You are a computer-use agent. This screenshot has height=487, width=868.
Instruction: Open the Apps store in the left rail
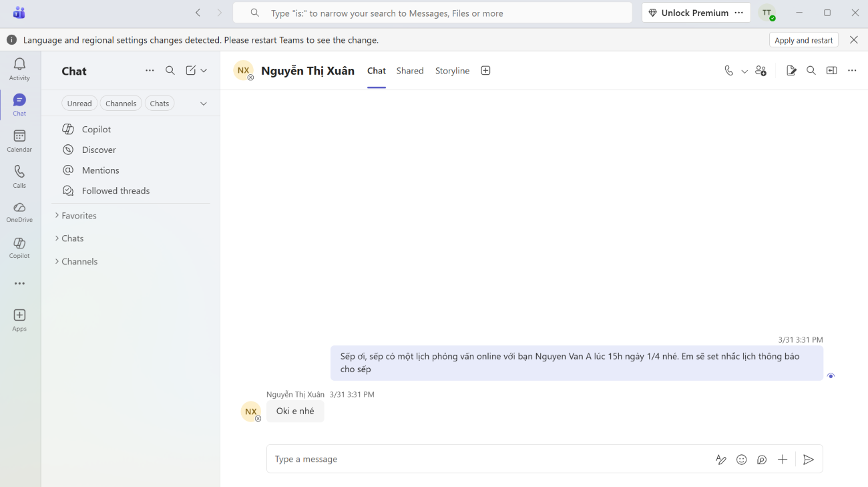click(x=19, y=320)
